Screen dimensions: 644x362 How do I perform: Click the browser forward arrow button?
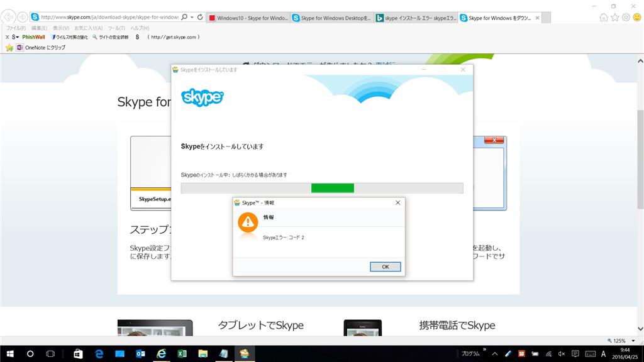23,17
